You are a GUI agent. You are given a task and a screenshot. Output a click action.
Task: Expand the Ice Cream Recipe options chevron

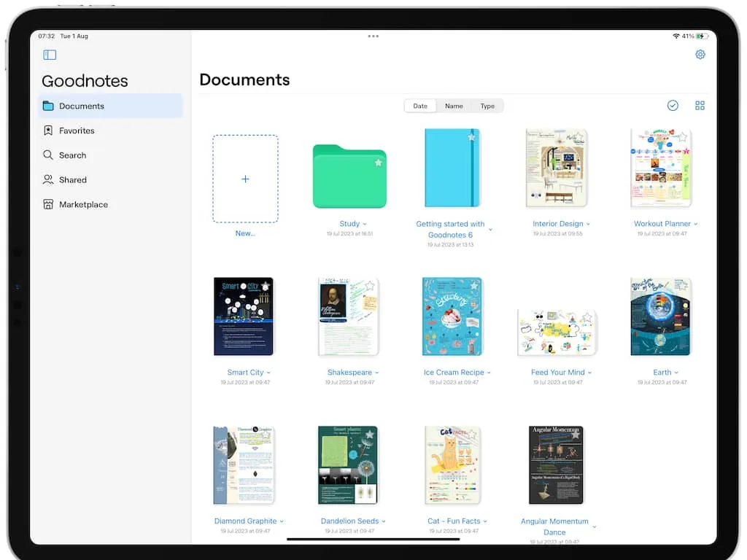click(489, 373)
